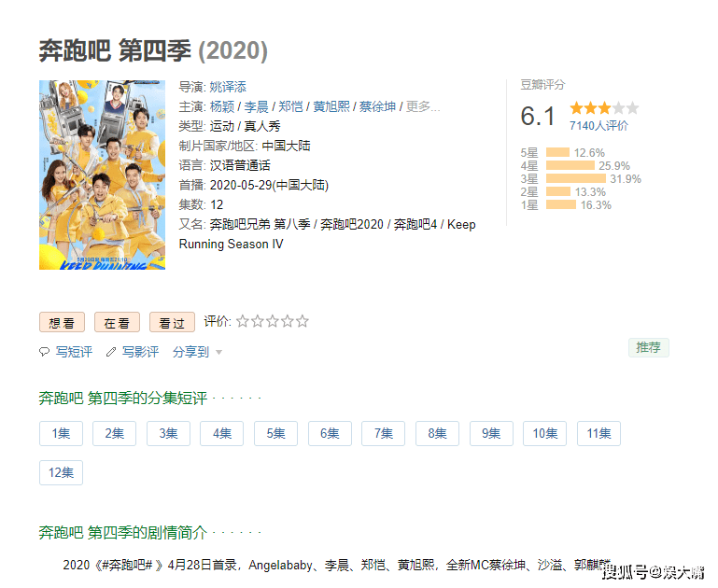Click the 6.1 score number

pyautogui.click(x=538, y=116)
